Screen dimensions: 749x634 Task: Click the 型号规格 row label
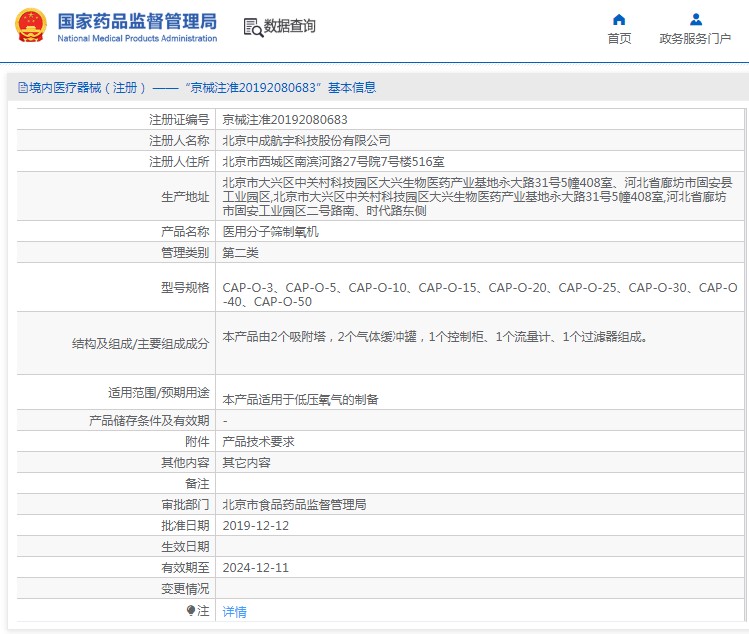click(x=185, y=288)
